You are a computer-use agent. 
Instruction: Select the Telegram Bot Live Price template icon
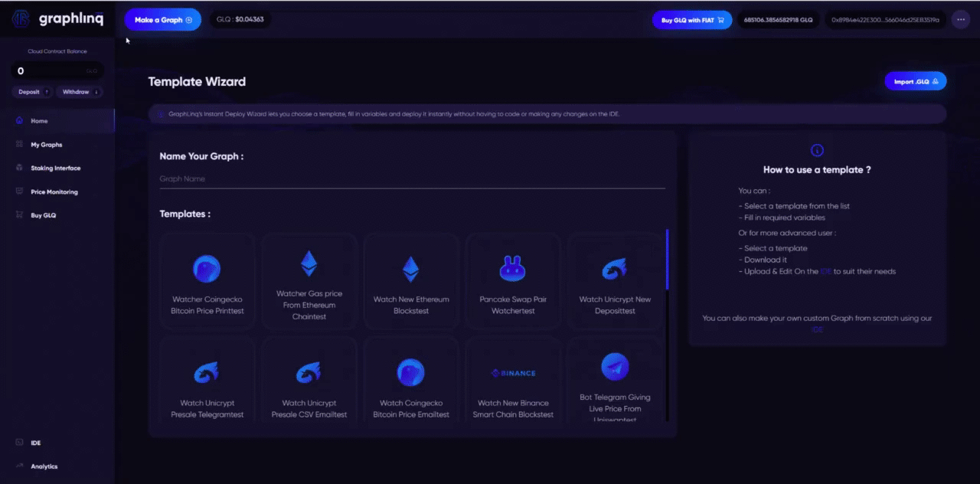click(615, 367)
